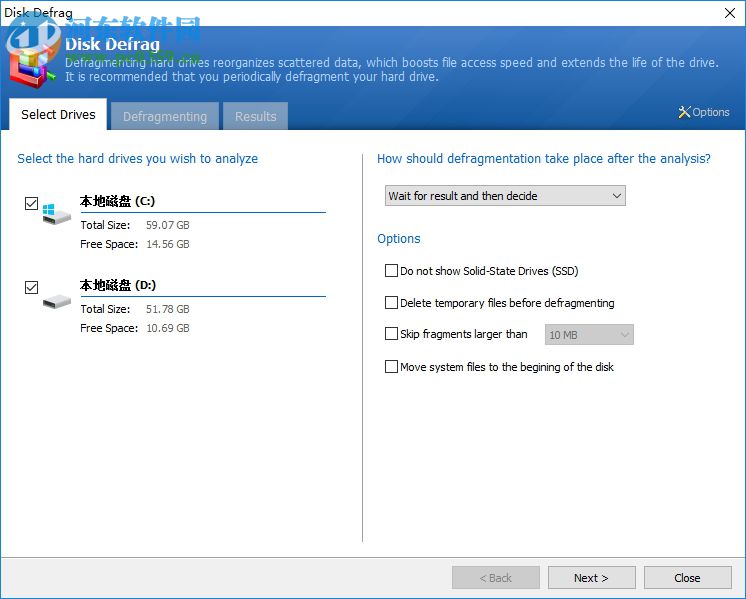746x599 pixels.
Task: Switch to the Defragmenting tab
Action: (165, 116)
